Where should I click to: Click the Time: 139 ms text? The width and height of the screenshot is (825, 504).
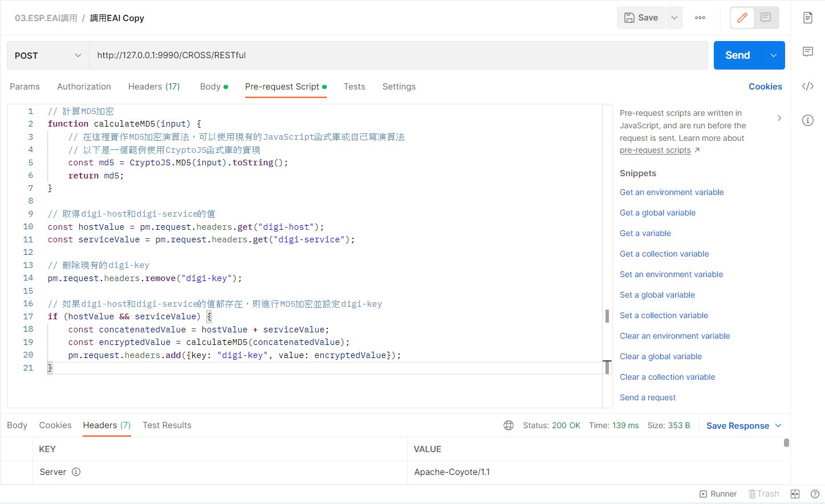613,425
